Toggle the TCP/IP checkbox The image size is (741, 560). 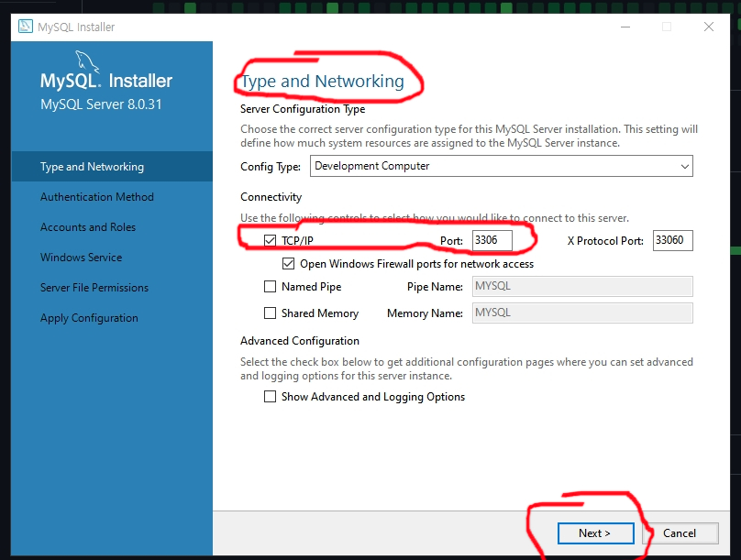[x=270, y=241]
